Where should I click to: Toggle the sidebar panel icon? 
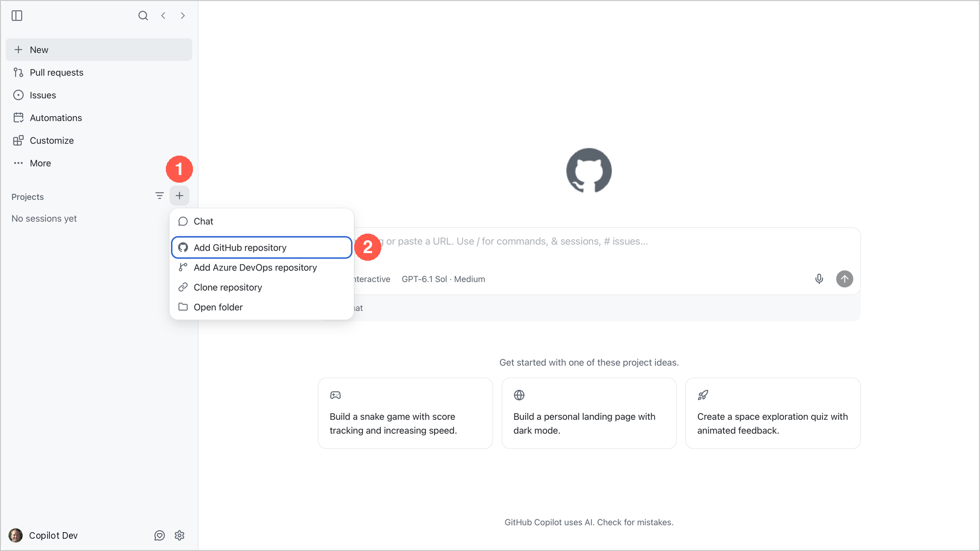tap(17, 15)
